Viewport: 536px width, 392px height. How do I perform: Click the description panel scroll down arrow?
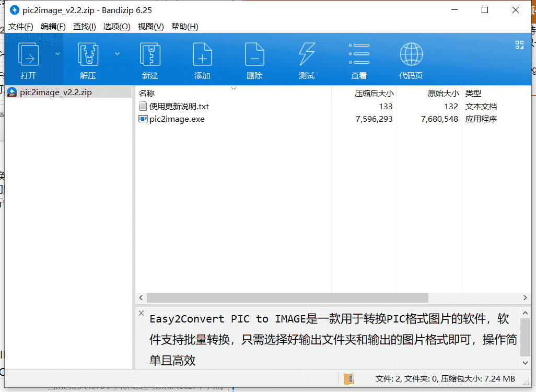pos(526,363)
